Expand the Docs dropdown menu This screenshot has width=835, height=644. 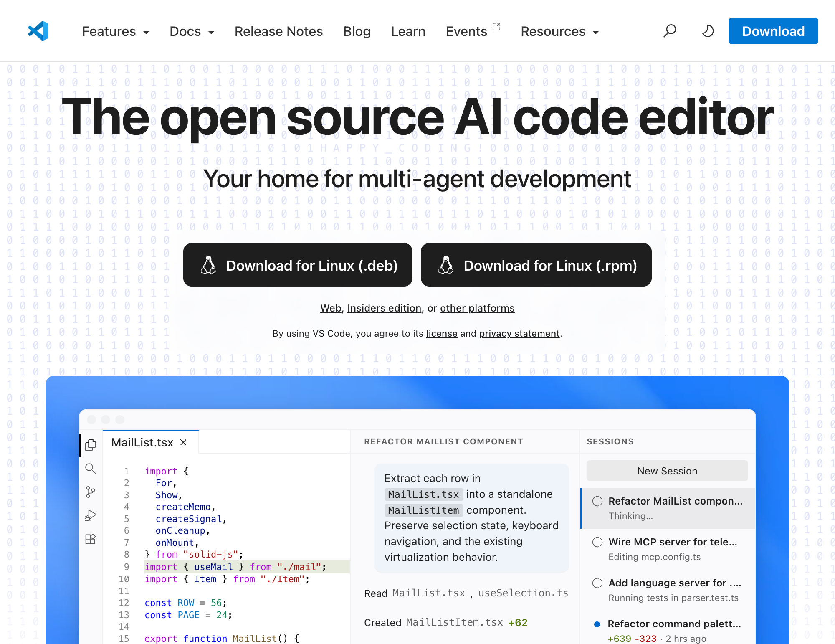192,31
